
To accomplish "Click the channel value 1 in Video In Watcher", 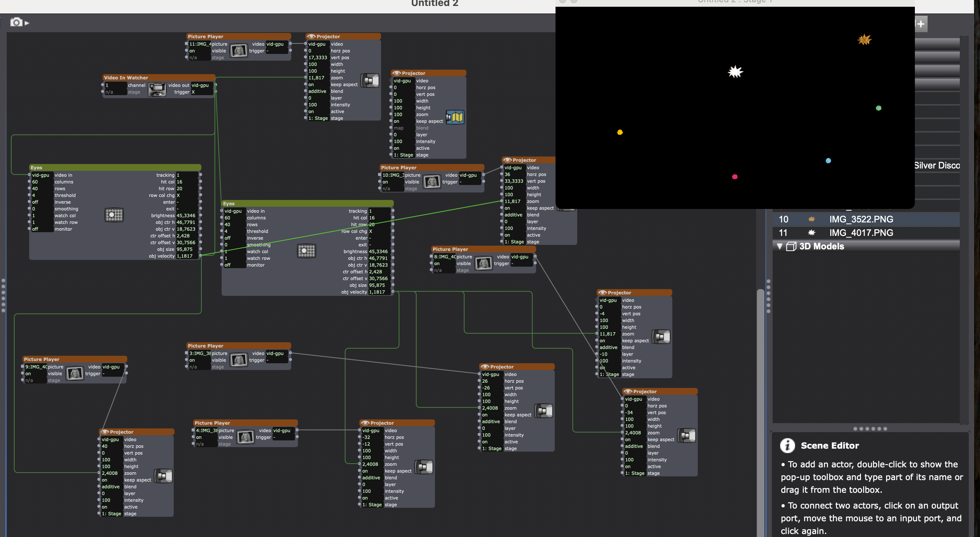I will pyautogui.click(x=115, y=85).
